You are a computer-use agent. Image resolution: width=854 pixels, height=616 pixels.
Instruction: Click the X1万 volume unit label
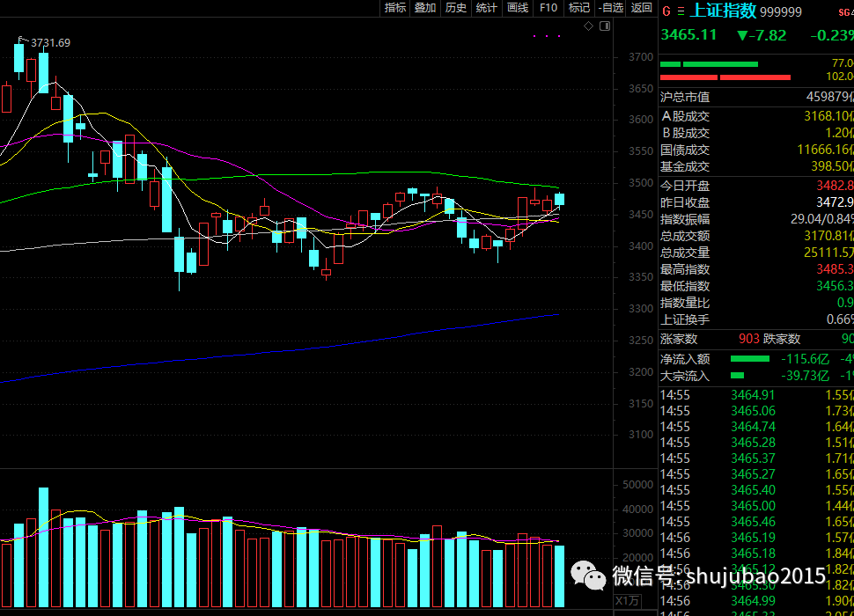pyautogui.click(x=627, y=600)
